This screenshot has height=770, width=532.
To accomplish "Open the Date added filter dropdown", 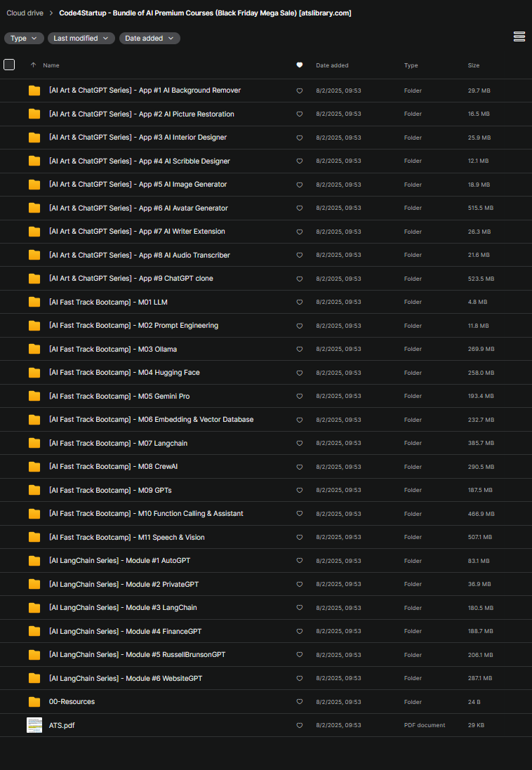I will coord(149,39).
